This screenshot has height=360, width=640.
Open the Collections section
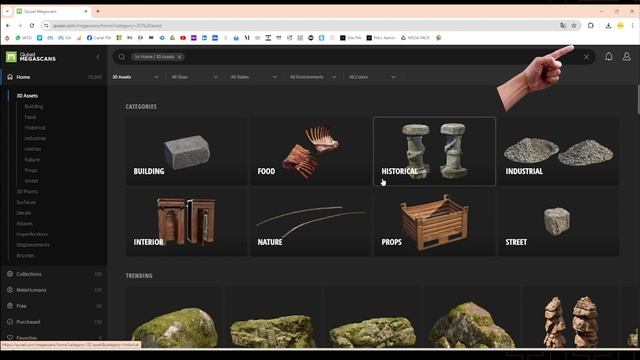(54, 274)
